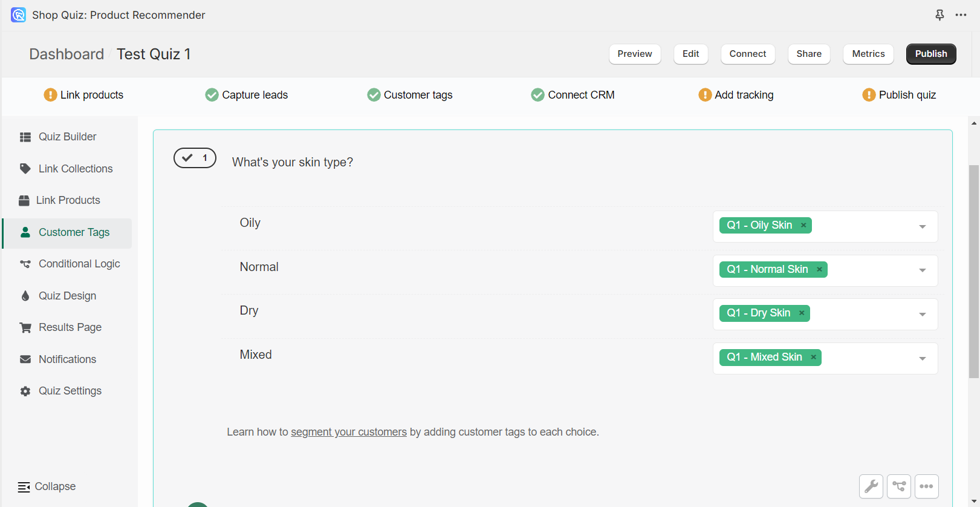Click the Conditional Logic branch icon in sidebar
Screen dimensions: 980x507
(x=25, y=264)
